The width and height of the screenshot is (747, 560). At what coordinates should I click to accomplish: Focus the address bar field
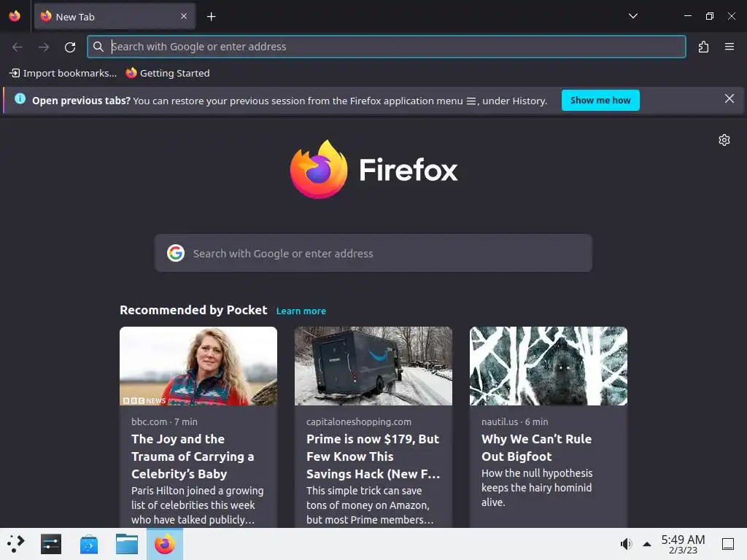click(387, 47)
